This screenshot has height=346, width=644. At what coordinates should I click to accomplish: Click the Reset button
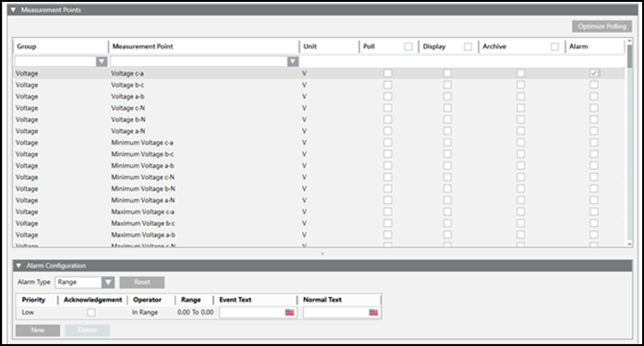(142, 282)
